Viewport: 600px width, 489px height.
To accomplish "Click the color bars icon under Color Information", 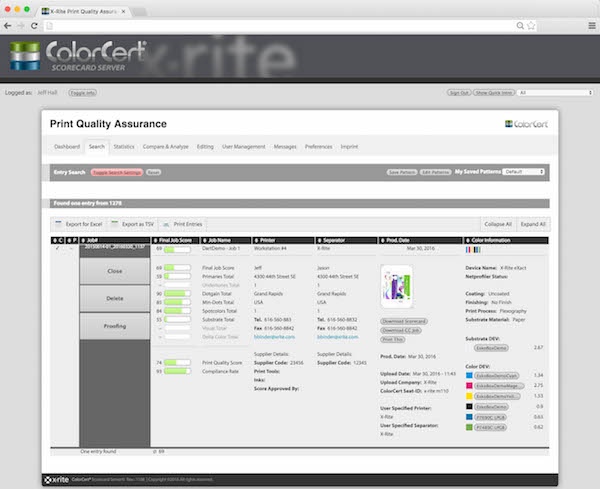I will pyautogui.click(x=473, y=250).
